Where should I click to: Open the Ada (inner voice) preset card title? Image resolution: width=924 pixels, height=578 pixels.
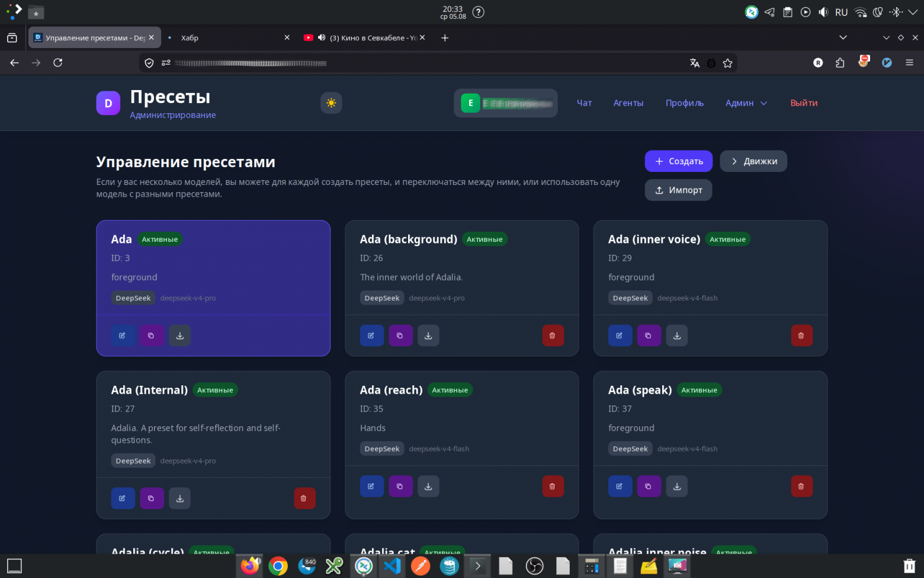coord(654,239)
